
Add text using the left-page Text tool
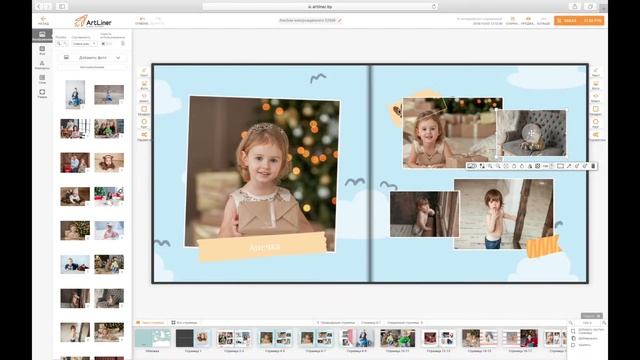[144, 72]
